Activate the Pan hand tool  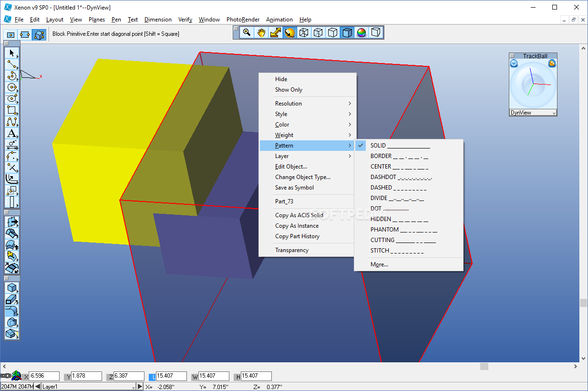[x=261, y=32]
